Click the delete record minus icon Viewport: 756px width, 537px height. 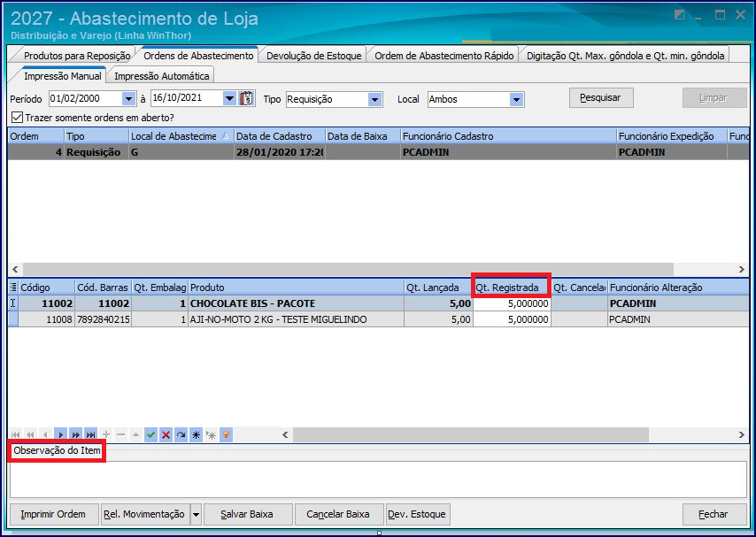(x=121, y=434)
